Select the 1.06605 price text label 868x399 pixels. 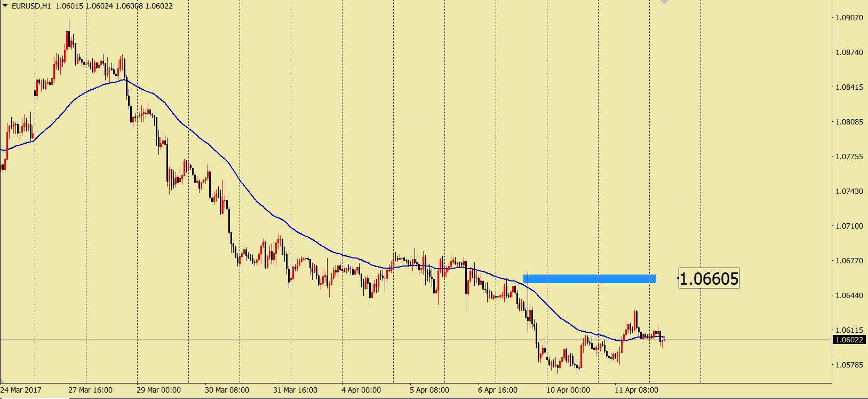point(709,278)
